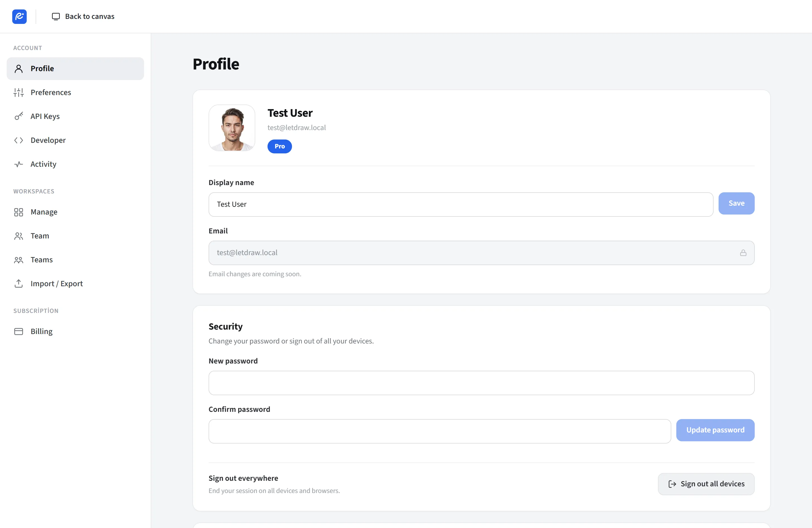
Task: Click the Update password button
Action: (x=715, y=430)
